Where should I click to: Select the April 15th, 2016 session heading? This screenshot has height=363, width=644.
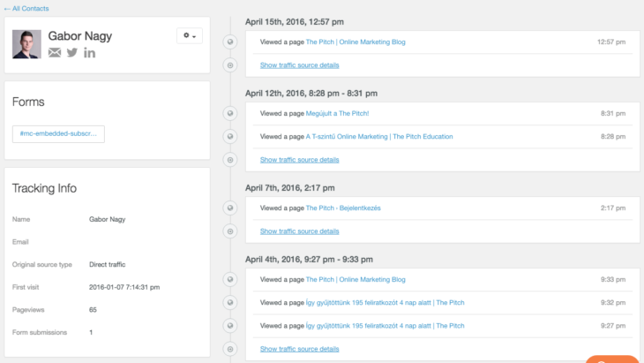click(295, 22)
